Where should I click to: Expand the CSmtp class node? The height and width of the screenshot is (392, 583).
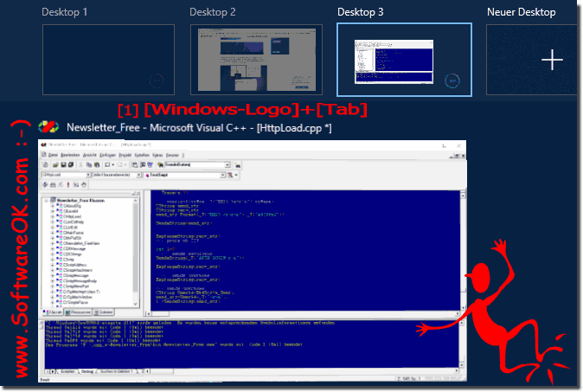coord(52,260)
